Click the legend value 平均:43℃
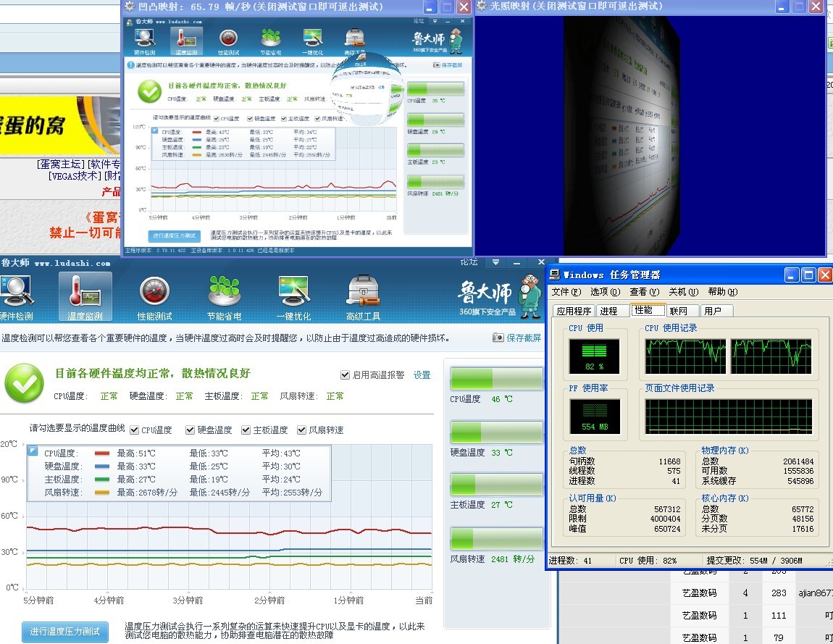 click(x=281, y=453)
